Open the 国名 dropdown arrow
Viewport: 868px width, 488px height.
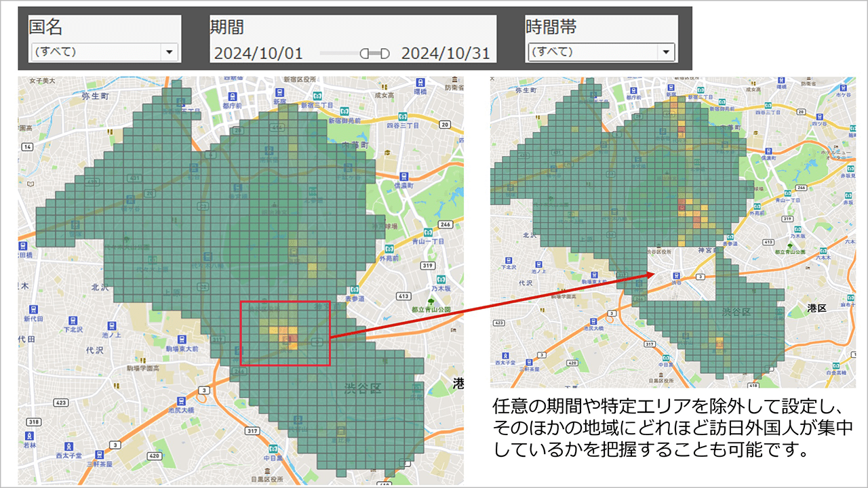coord(168,52)
